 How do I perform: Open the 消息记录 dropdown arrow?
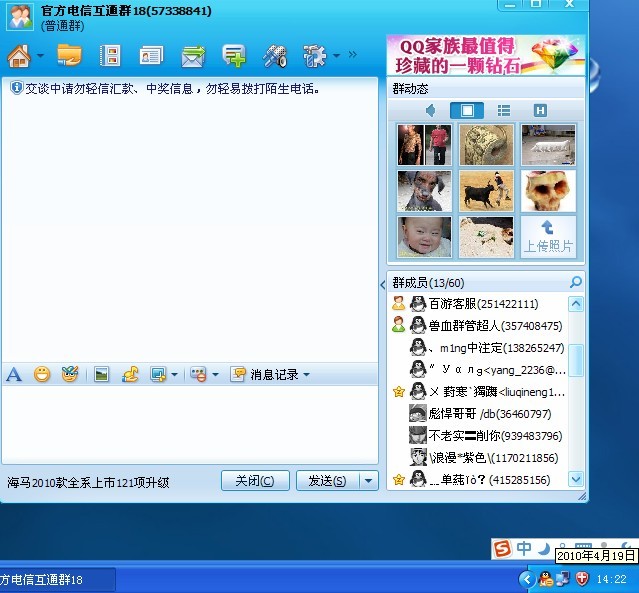point(306,375)
